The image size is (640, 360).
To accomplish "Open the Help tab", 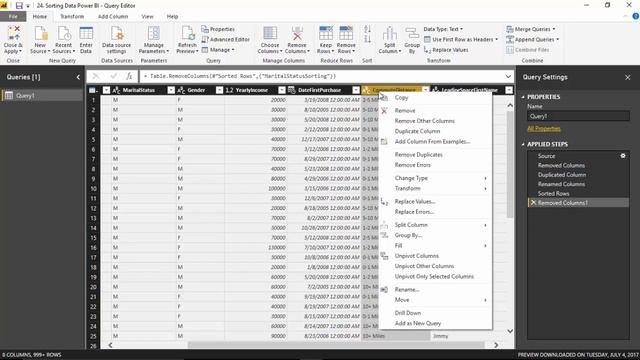I will (172, 17).
